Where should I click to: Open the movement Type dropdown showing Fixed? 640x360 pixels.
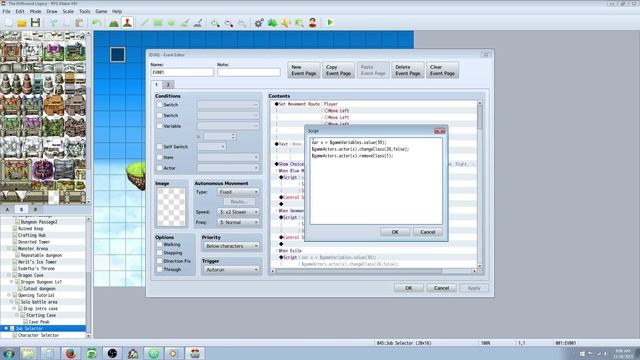(x=238, y=192)
